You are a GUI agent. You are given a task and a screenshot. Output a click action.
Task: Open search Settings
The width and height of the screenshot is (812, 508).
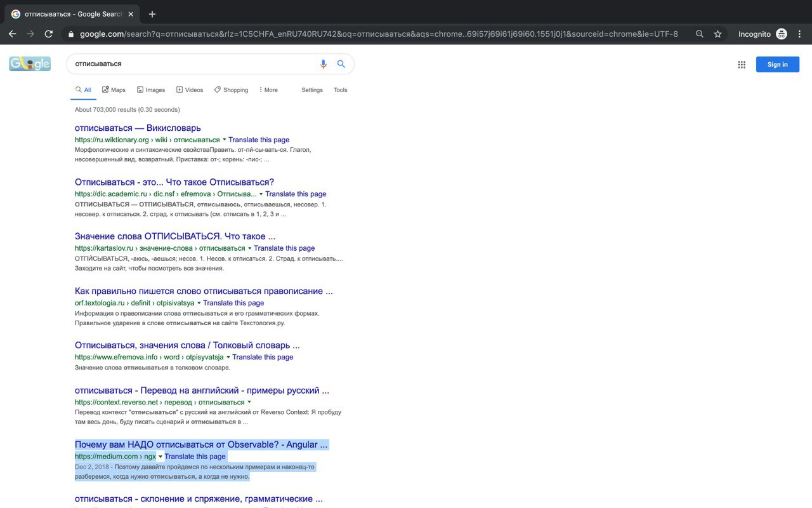coord(312,90)
